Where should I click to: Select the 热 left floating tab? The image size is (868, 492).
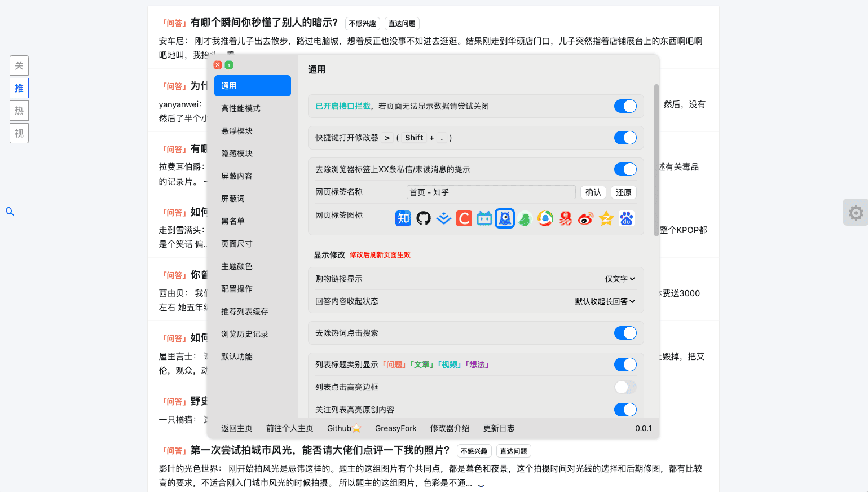pos(19,111)
